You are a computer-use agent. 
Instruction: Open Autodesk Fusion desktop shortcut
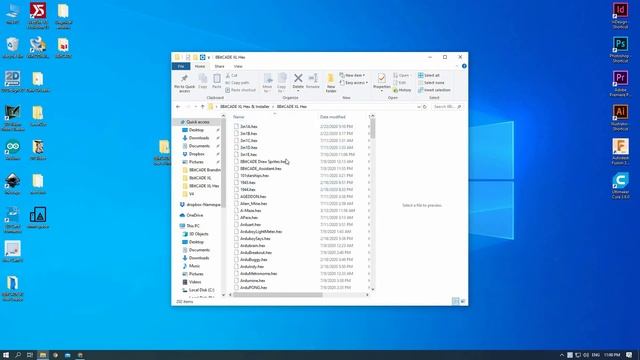620,151
